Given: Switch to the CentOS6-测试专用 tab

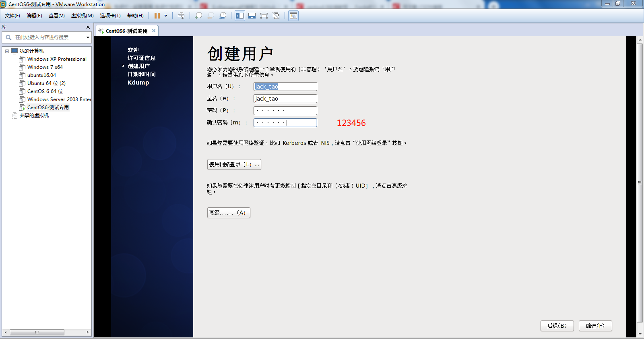Looking at the screenshot, I should [x=126, y=31].
